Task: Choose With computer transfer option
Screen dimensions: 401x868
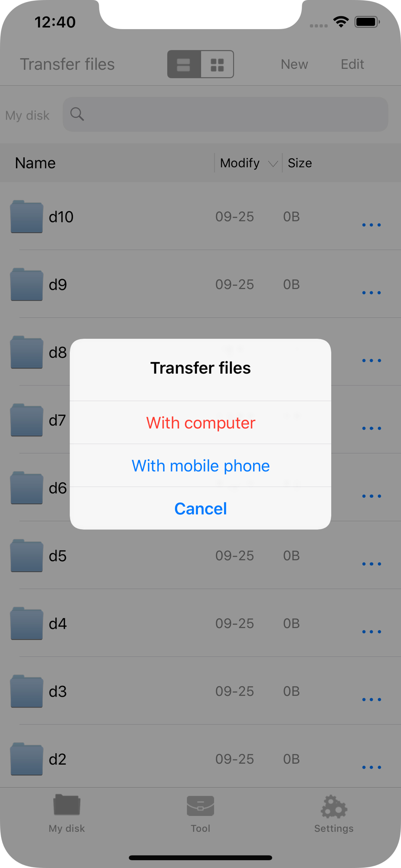Action: pyautogui.click(x=200, y=423)
